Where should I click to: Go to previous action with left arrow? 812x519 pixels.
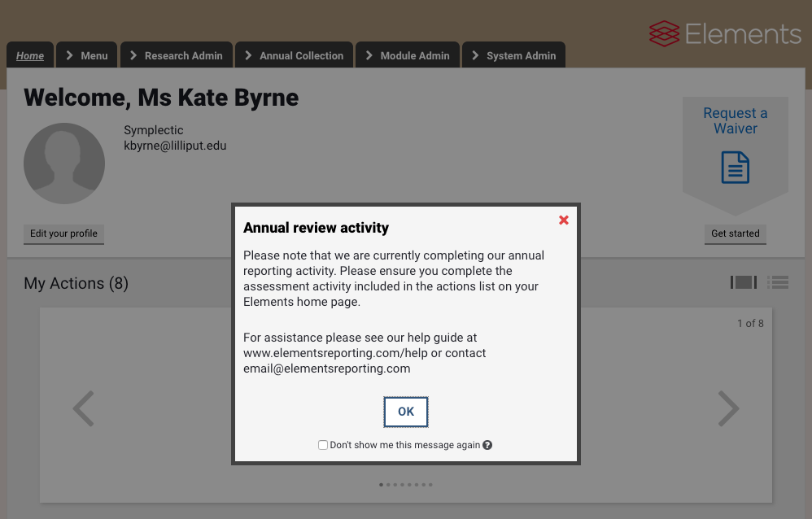tap(83, 409)
